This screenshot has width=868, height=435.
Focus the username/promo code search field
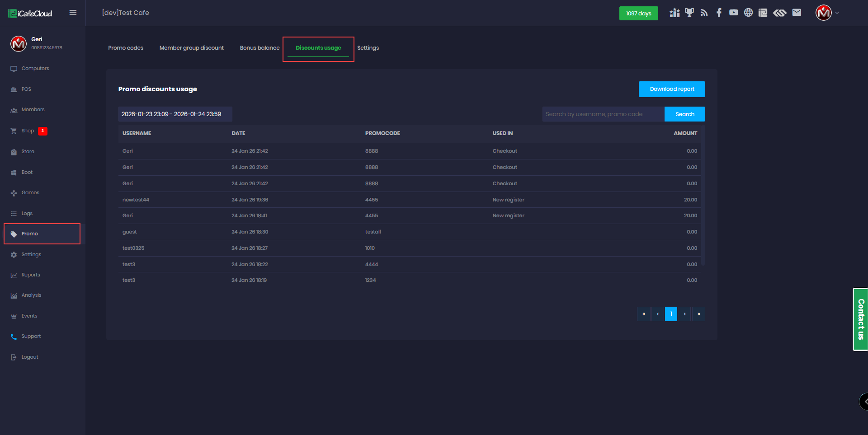pos(603,114)
